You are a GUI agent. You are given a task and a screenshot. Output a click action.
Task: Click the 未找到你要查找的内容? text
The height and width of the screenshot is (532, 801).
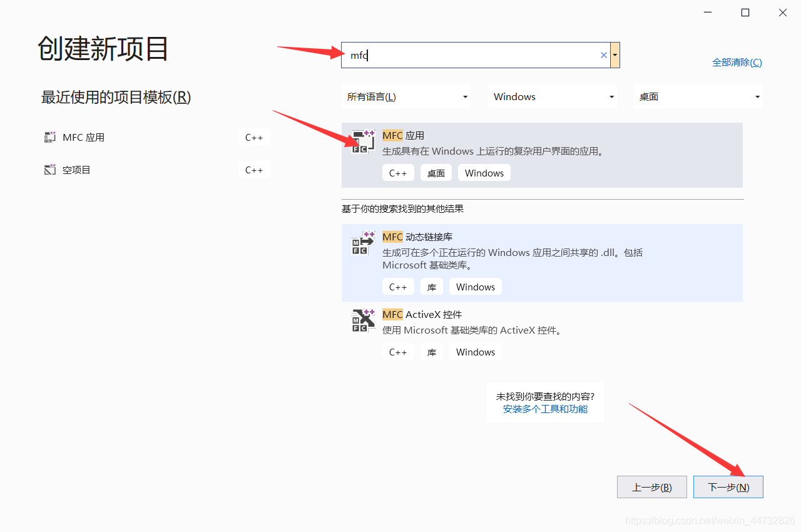point(545,396)
